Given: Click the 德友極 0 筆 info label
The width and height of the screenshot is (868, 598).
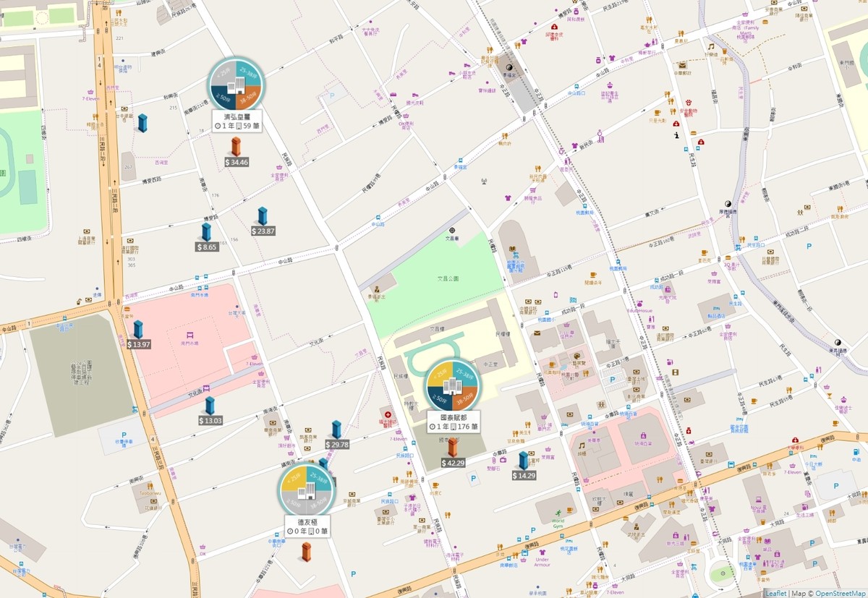Looking at the screenshot, I should [x=307, y=526].
